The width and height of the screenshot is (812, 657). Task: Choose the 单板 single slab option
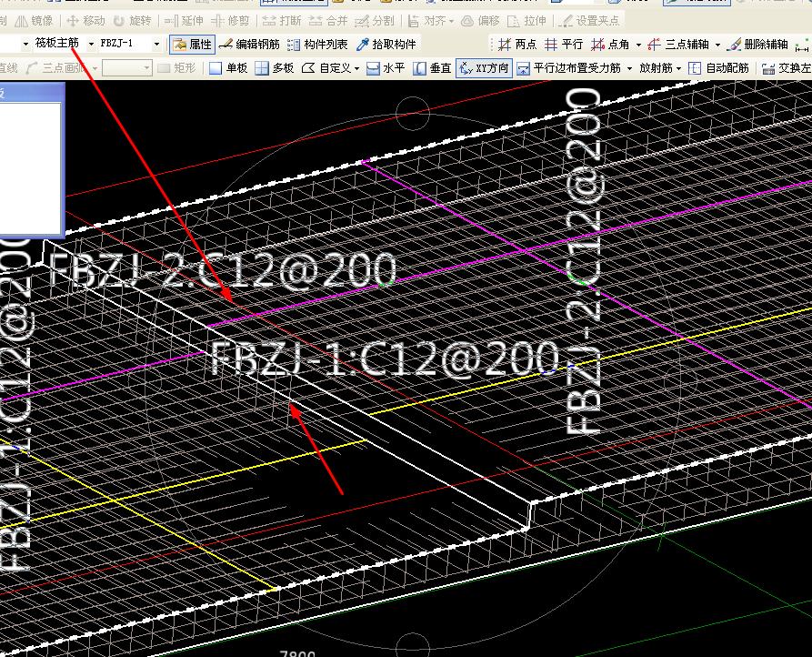228,68
